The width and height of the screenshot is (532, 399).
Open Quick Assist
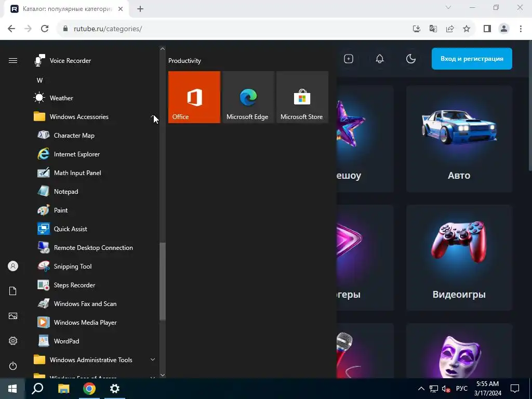95,229
